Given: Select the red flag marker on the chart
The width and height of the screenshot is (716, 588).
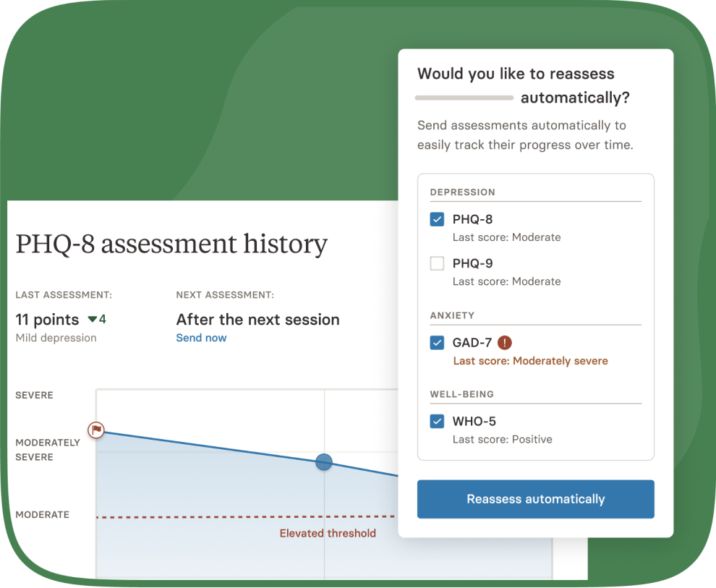Looking at the screenshot, I should (x=95, y=430).
